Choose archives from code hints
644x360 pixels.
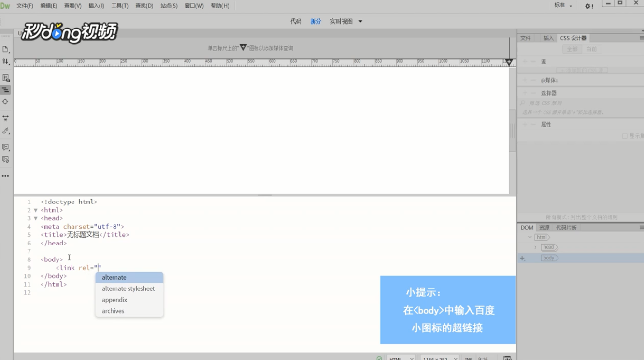(x=129, y=311)
